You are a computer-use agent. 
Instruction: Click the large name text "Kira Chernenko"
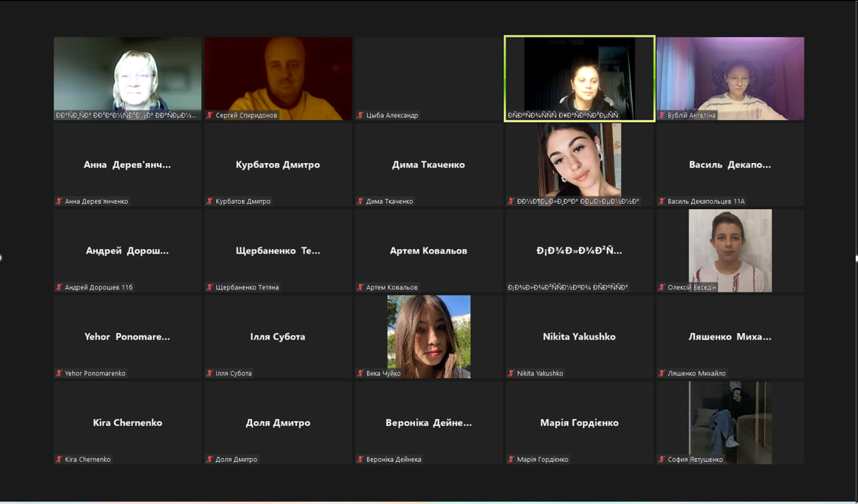[x=127, y=423]
